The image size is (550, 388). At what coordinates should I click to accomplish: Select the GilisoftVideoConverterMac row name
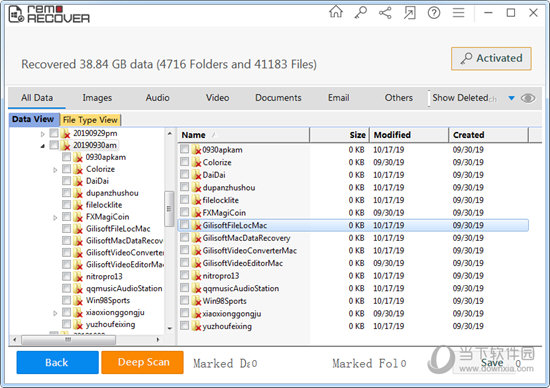pos(249,251)
